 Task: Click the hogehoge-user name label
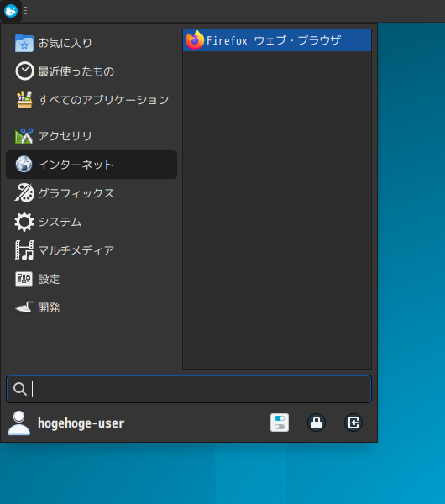tap(81, 423)
